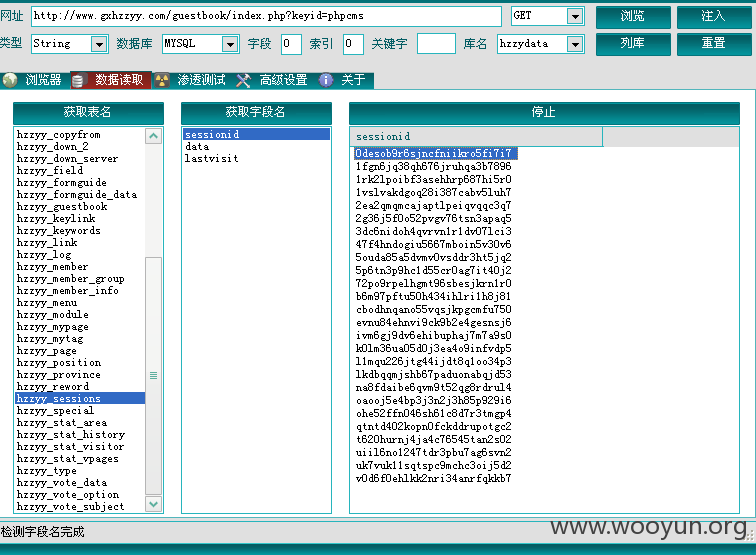The image size is (756, 555).
Task: Click the 重置 button
Action: (x=714, y=44)
